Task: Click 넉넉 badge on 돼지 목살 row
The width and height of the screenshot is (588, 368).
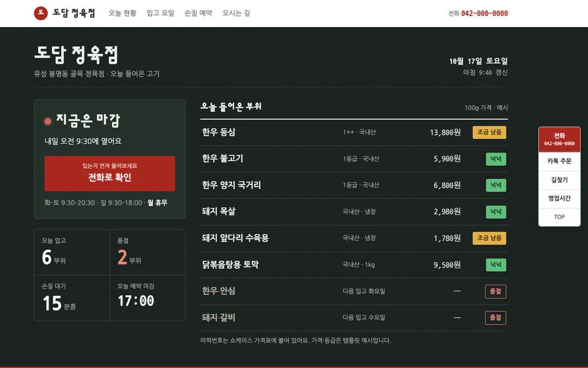Action: pyautogui.click(x=496, y=212)
